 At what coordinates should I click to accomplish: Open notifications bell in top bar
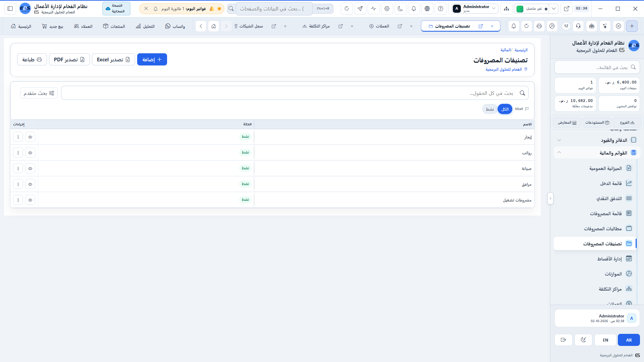pos(414,9)
